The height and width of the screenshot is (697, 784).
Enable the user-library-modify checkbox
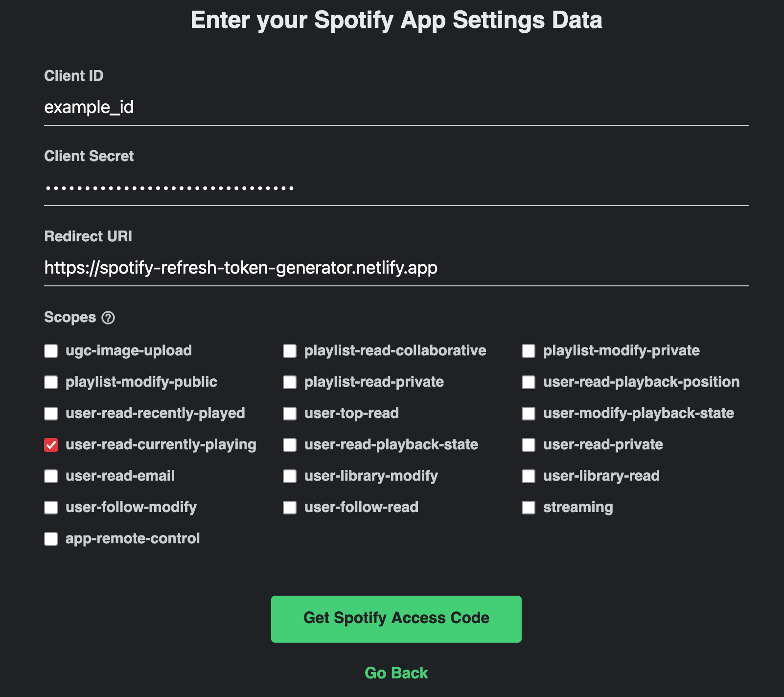click(290, 476)
